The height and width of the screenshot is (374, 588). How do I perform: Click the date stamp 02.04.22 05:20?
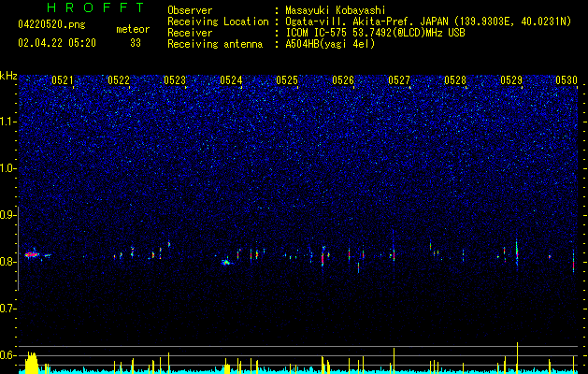point(57,43)
